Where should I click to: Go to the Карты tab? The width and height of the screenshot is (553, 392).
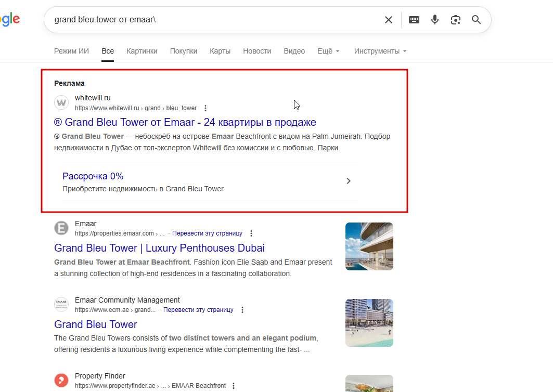coord(220,51)
